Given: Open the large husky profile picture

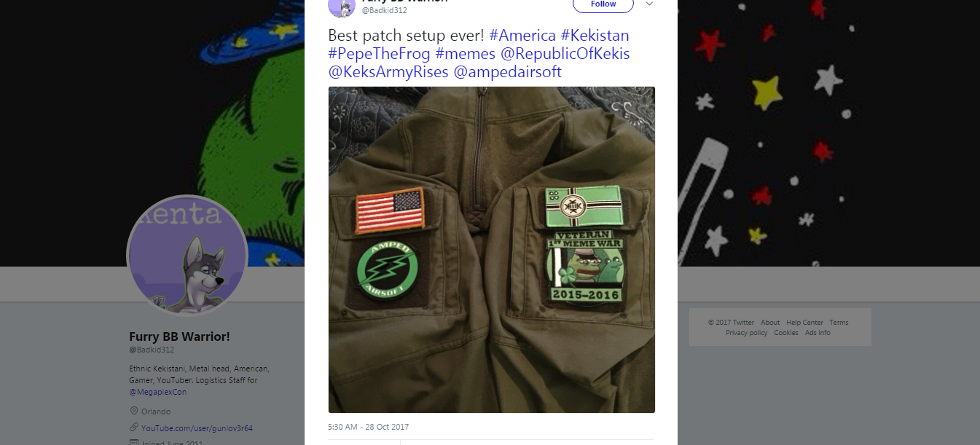Looking at the screenshot, I should [187, 256].
